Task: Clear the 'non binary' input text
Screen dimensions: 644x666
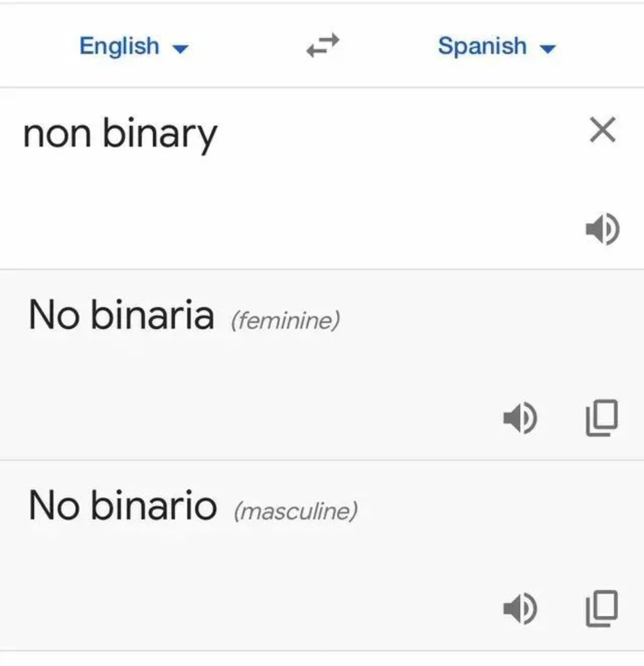Action: (603, 131)
